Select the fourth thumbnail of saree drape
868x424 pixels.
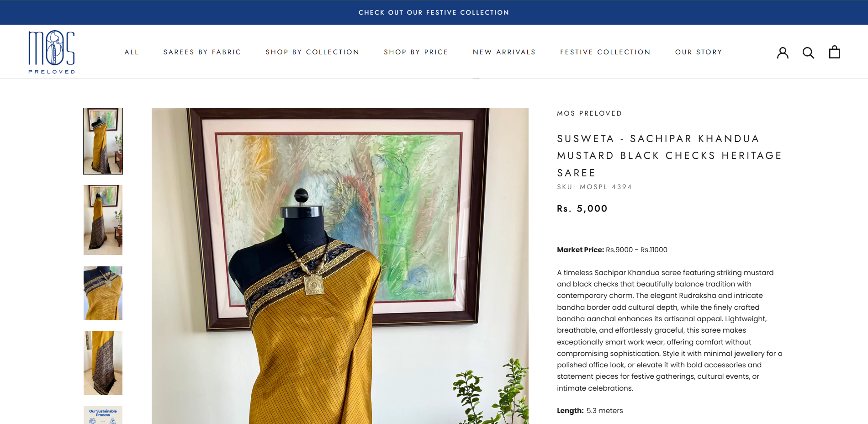(x=103, y=363)
